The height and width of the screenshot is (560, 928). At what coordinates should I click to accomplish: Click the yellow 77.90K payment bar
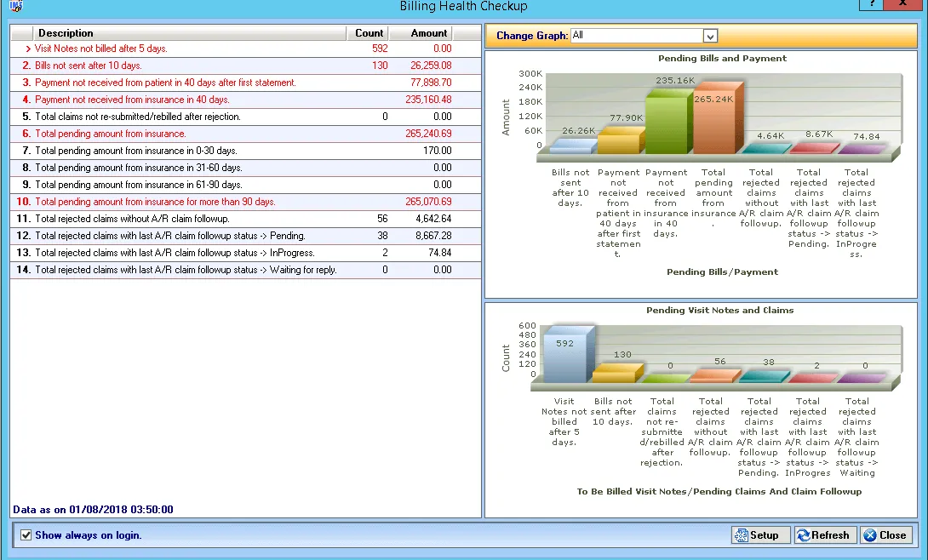tap(619, 142)
